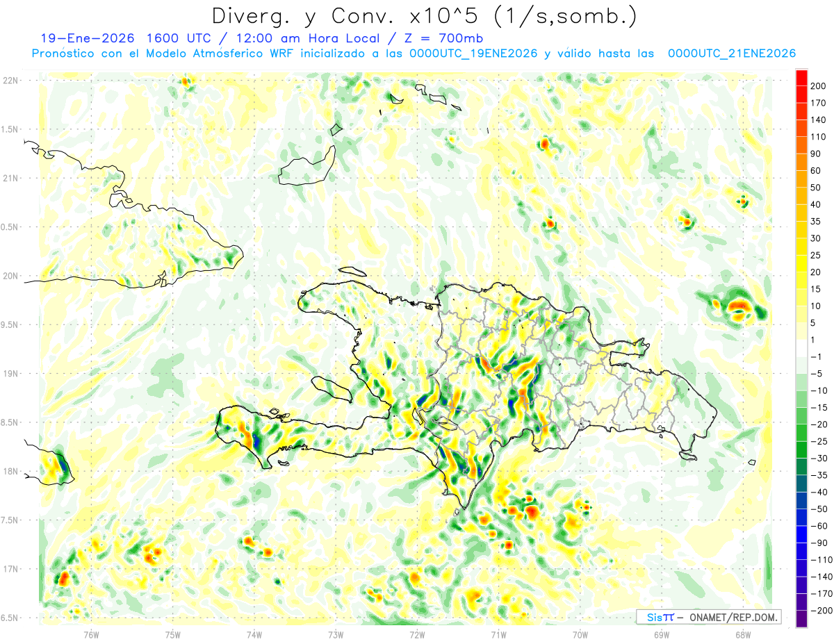Select the '-5' legend value
The height and width of the screenshot is (644, 834).
[x=816, y=374]
